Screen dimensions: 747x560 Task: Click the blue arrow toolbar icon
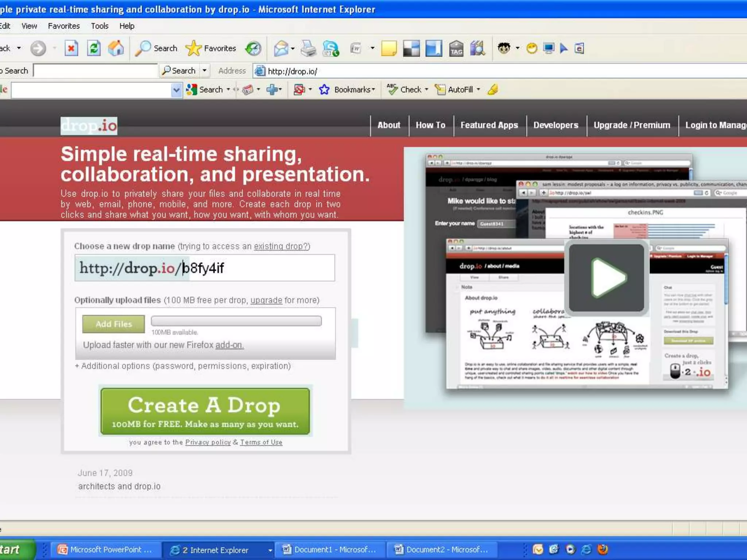(564, 48)
